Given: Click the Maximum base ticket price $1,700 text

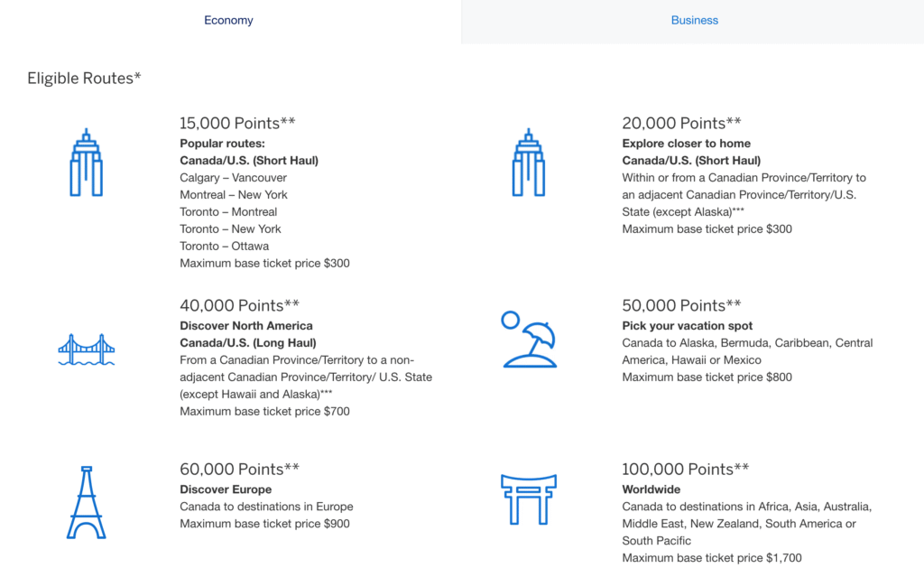Looking at the screenshot, I should pos(711,557).
